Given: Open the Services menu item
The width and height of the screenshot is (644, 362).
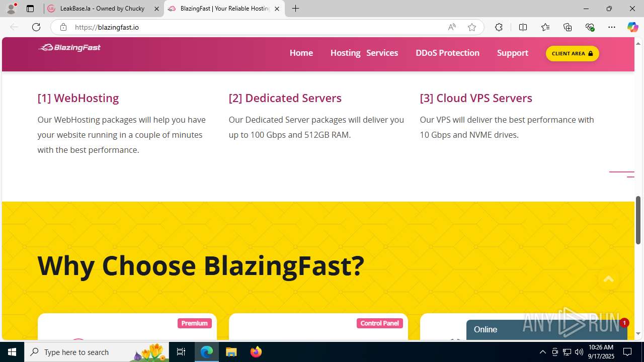Looking at the screenshot, I should point(382,53).
